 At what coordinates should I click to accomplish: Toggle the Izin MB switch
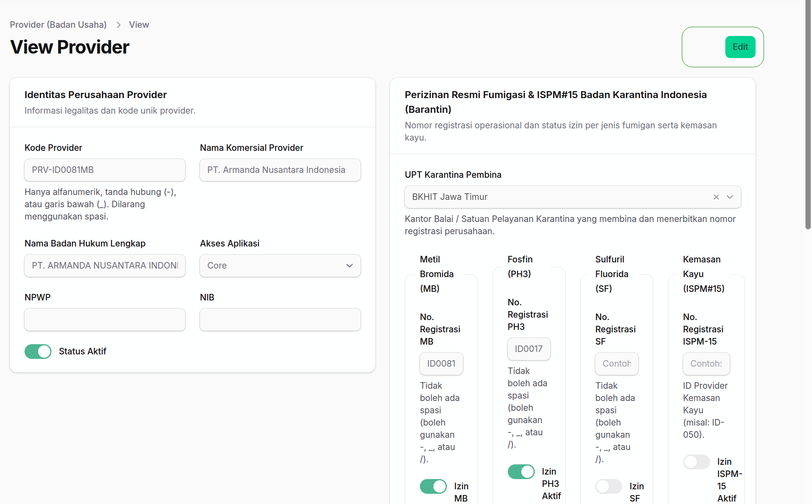click(x=433, y=486)
